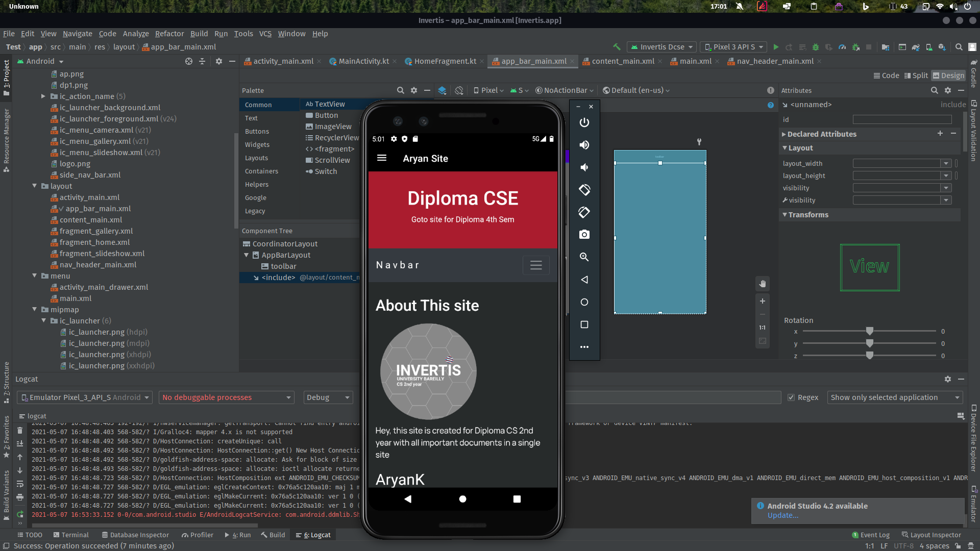Click the orientation icon in design toolbar
Screen dimensions: 980x551
click(459, 90)
